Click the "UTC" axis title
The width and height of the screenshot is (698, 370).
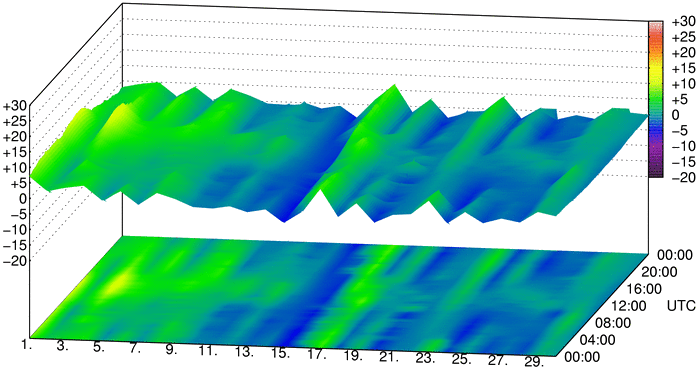point(681,306)
